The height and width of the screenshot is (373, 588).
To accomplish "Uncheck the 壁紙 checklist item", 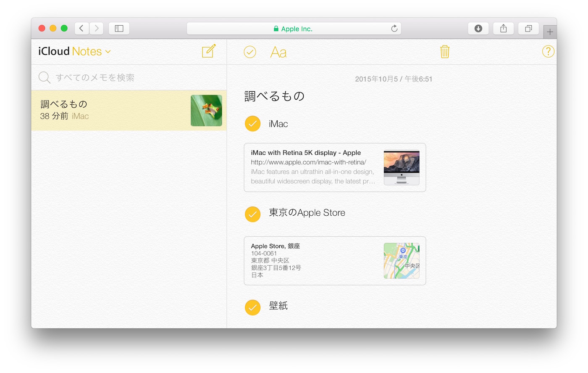I will (x=253, y=307).
